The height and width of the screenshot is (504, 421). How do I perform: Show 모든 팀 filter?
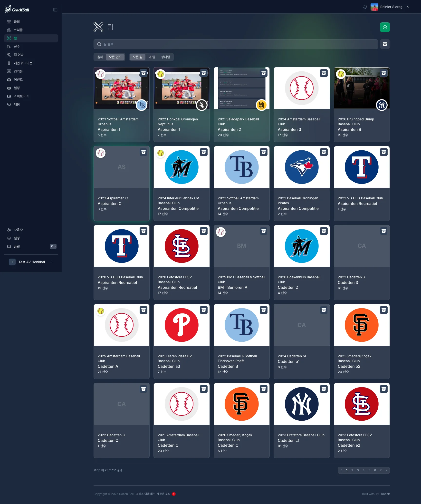[x=138, y=57]
